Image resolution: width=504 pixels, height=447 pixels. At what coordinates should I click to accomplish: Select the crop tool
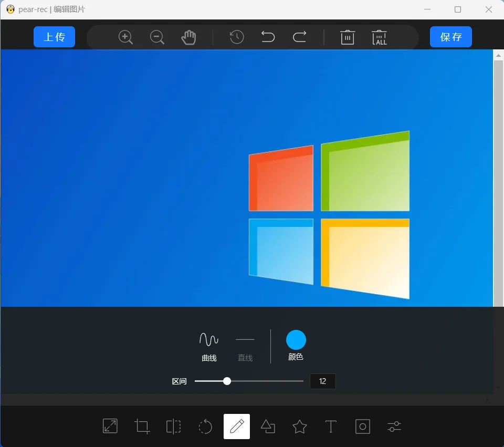point(142,427)
